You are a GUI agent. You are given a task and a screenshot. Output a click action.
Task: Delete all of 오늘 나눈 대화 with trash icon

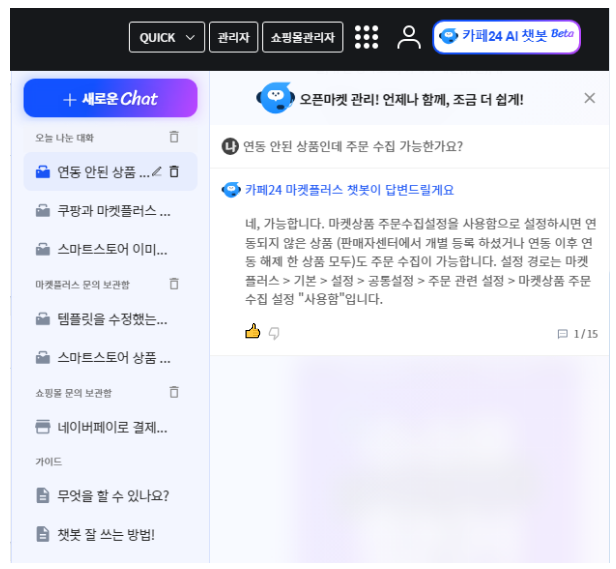(174, 137)
